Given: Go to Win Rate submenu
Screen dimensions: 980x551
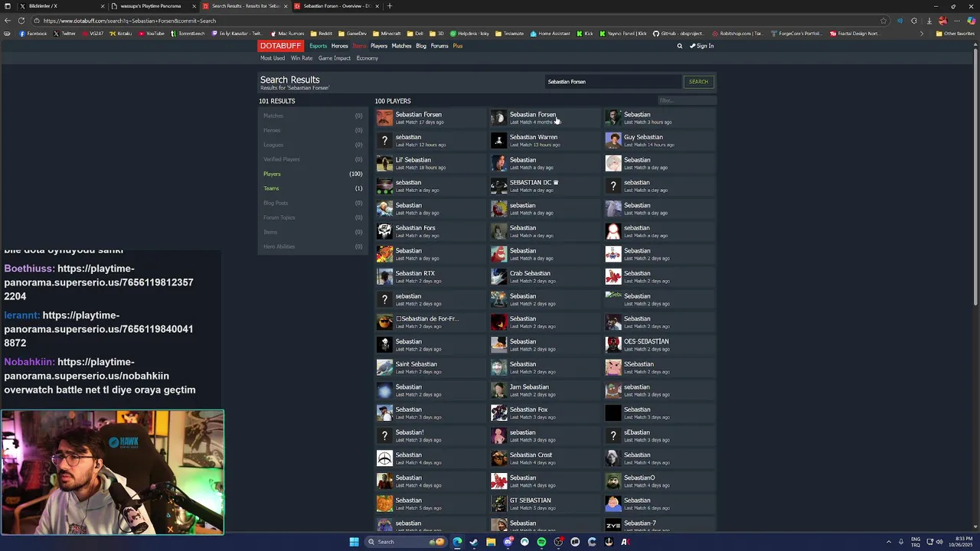Looking at the screenshot, I should tap(302, 58).
